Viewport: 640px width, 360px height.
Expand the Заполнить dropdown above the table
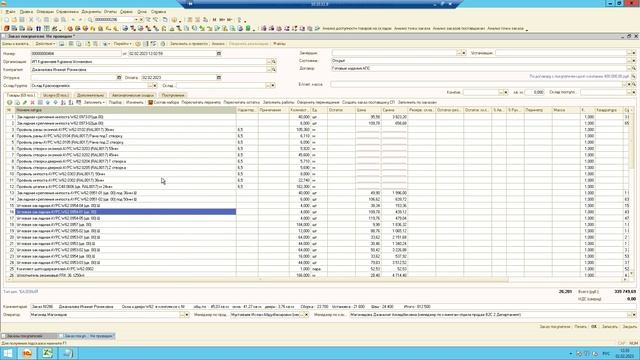pyautogui.click(x=94, y=102)
